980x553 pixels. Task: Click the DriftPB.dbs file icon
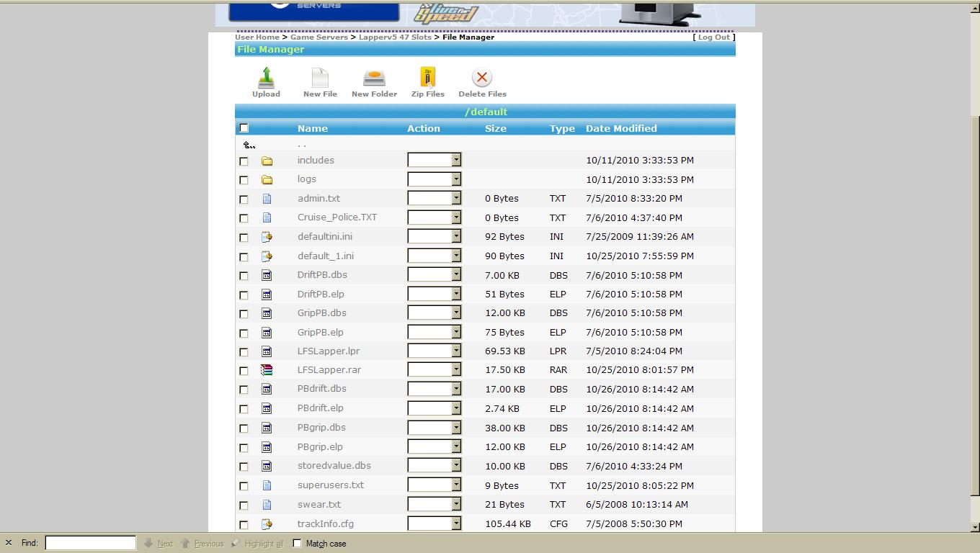267,275
